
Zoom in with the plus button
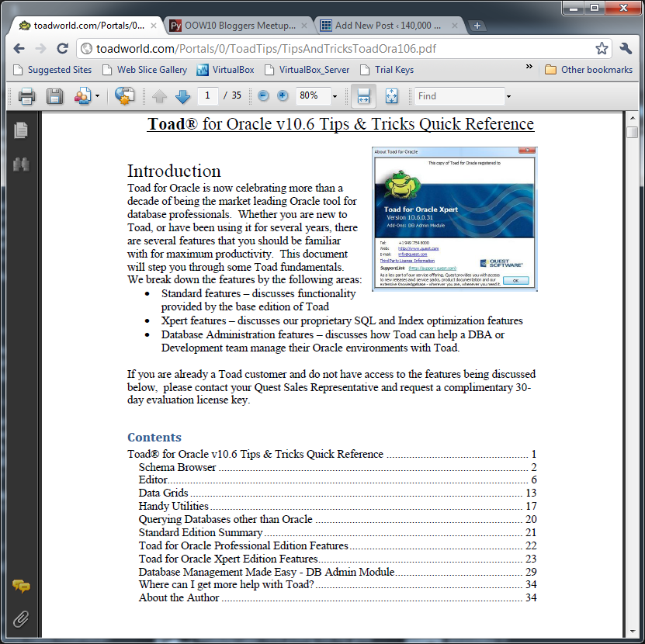(283, 95)
